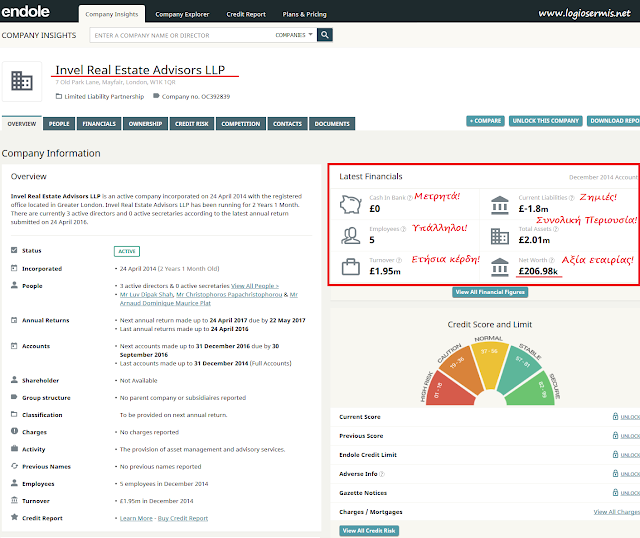Image resolution: width=640 pixels, height=538 pixels.
Task: Click the Turnover briefcase icon in Latest Financials
Action: 351,267
